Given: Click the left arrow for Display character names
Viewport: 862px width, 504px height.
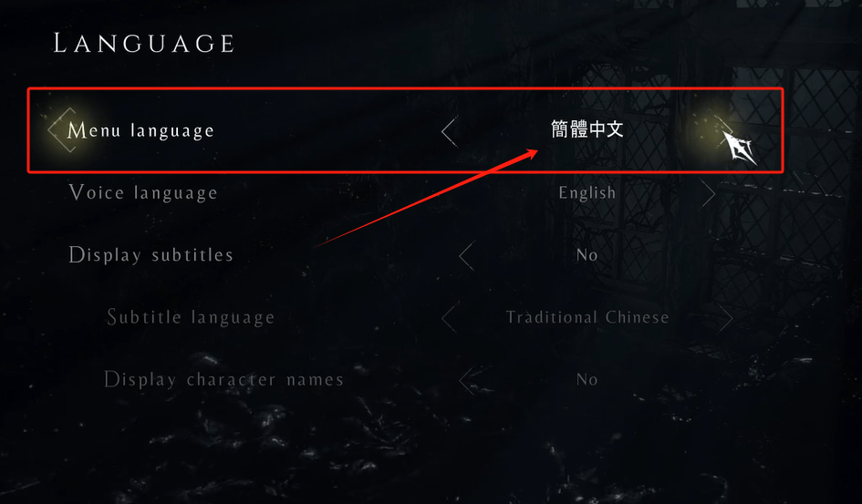Looking at the screenshot, I should [466, 380].
